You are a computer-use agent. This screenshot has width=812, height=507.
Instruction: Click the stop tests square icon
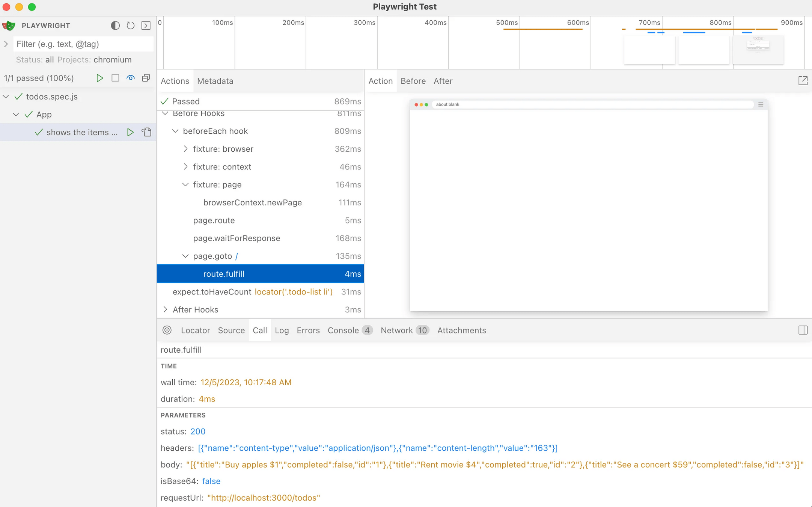pyautogui.click(x=115, y=78)
